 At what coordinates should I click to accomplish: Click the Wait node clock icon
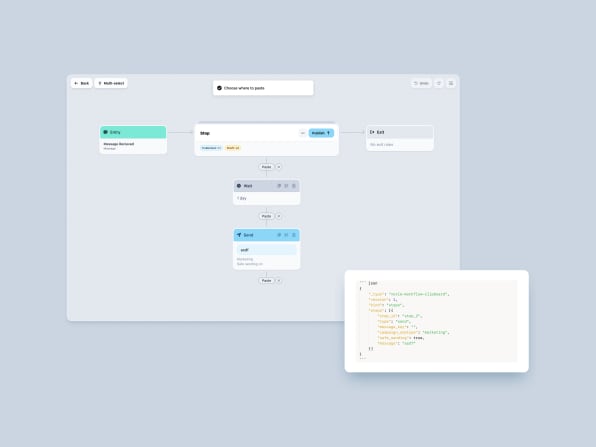tap(239, 186)
